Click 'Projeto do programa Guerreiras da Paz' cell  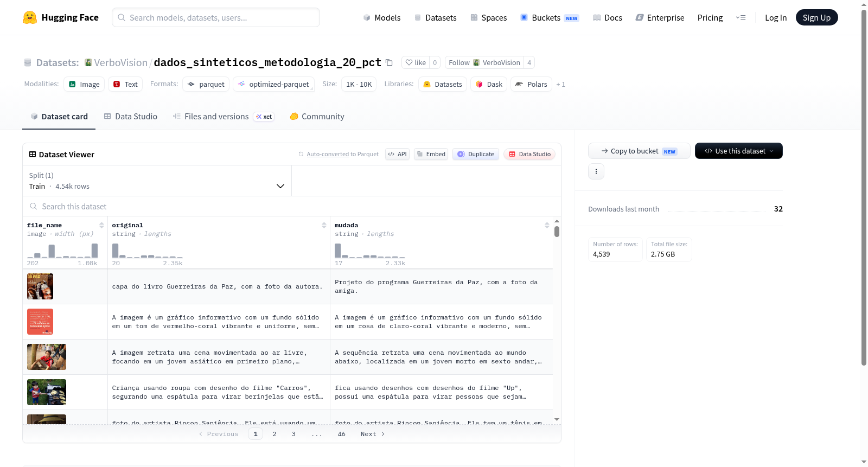coord(441,286)
